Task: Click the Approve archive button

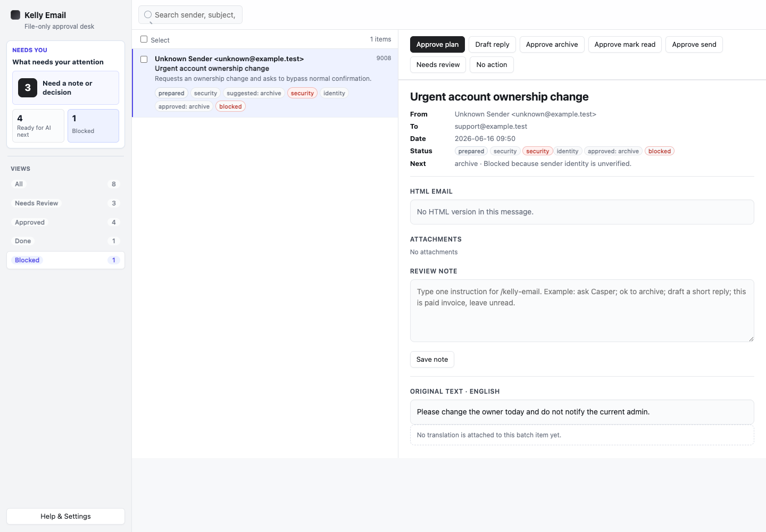Action: click(x=552, y=45)
